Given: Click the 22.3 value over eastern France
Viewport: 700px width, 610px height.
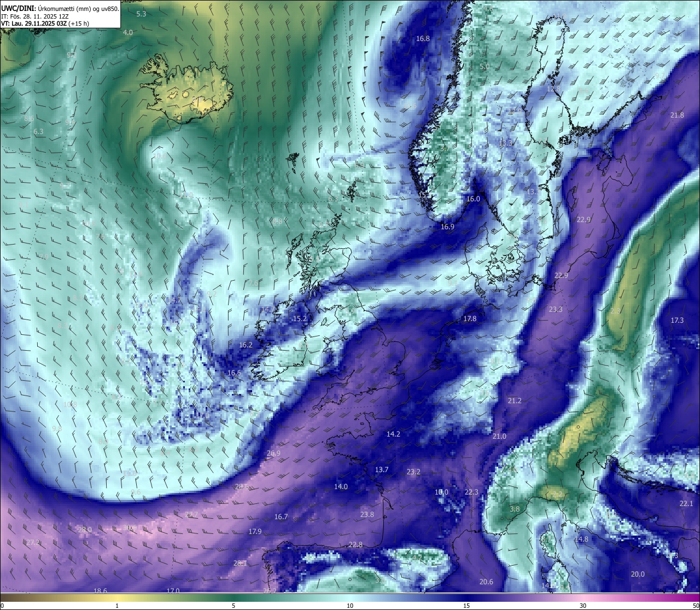Looking at the screenshot, I should tap(471, 492).
